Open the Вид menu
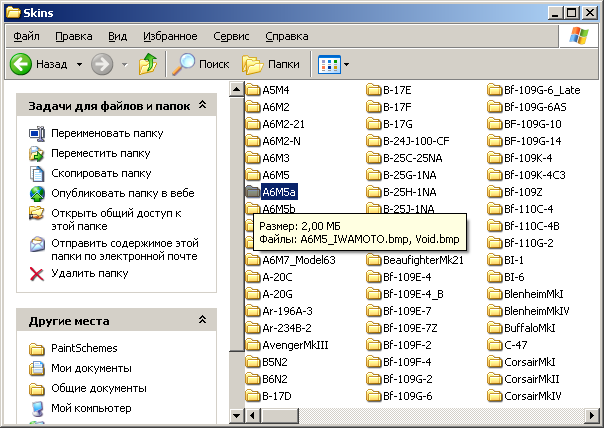The image size is (604, 428). point(117,36)
